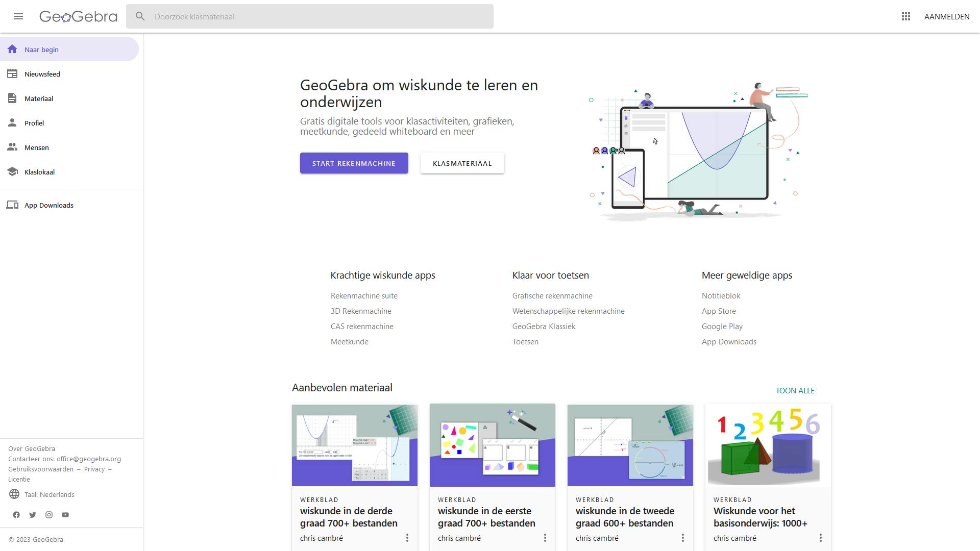Open Profiel from the sidebar menu

[34, 123]
